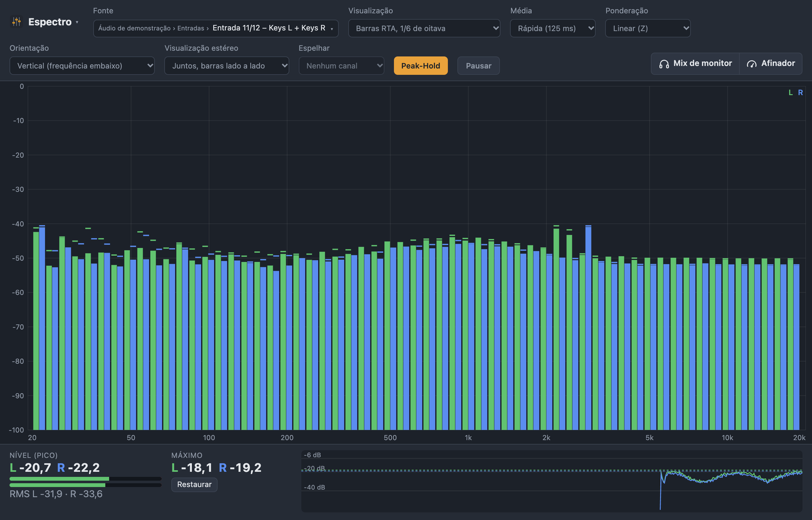Click the lower R peak level meter bar

coord(85,485)
